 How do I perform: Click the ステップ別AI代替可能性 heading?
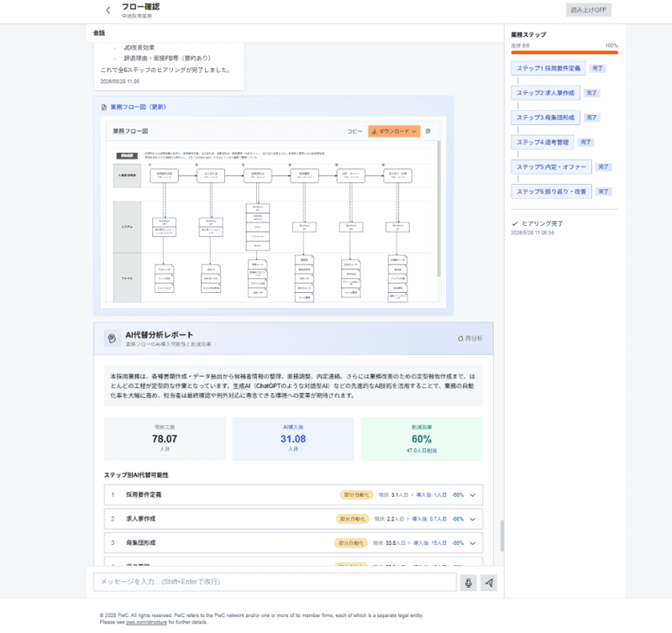[x=136, y=475]
